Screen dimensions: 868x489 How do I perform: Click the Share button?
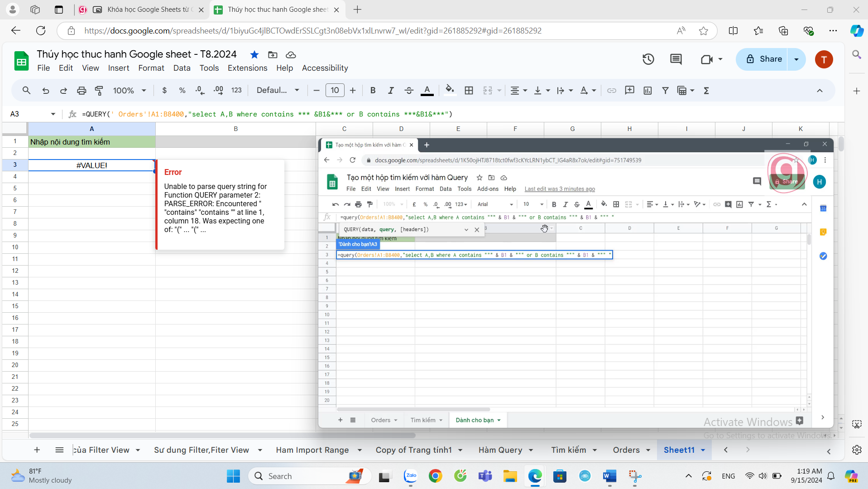point(764,59)
